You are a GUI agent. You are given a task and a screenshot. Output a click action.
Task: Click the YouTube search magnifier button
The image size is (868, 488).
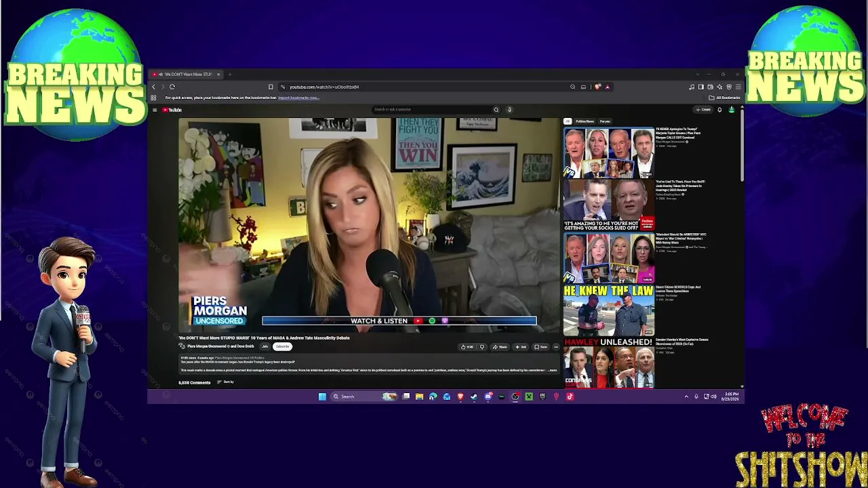(x=496, y=110)
